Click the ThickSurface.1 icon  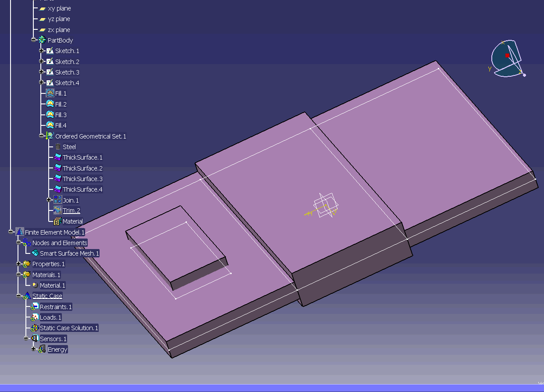(57, 157)
